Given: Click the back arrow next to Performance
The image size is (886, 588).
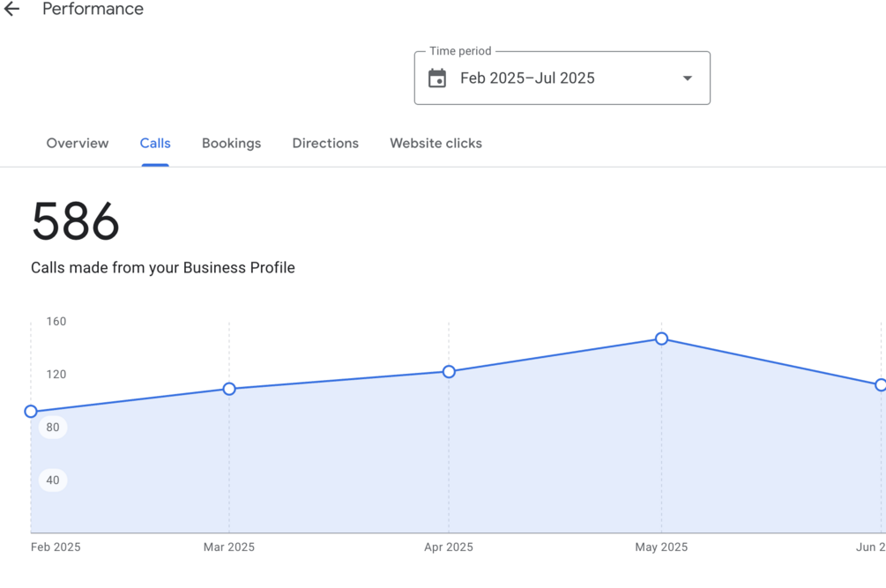Looking at the screenshot, I should 11,10.
